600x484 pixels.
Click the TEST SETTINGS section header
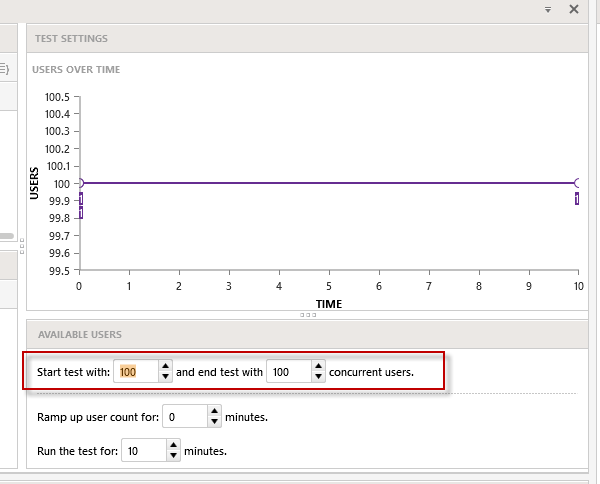pos(72,38)
